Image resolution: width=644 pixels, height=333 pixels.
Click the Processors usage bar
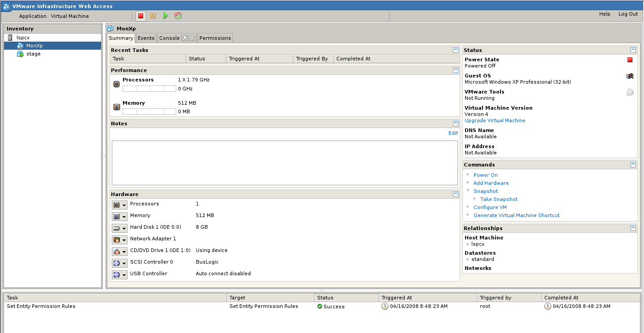149,89
